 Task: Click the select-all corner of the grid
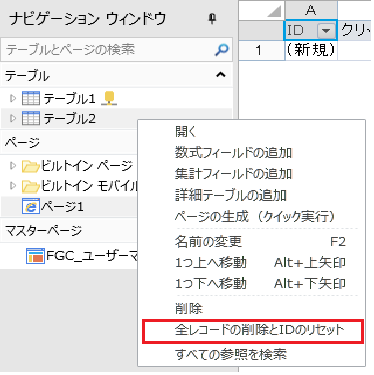point(262,10)
